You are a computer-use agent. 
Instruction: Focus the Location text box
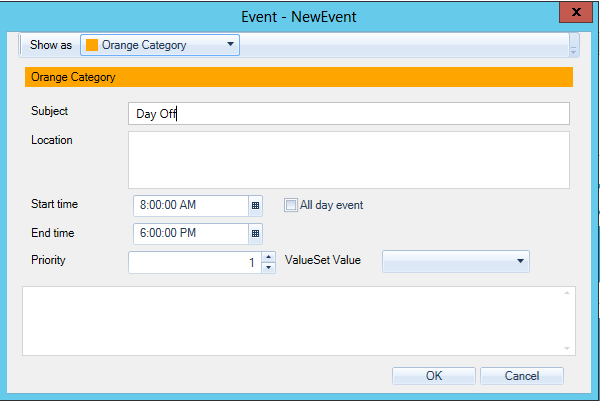click(x=348, y=159)
